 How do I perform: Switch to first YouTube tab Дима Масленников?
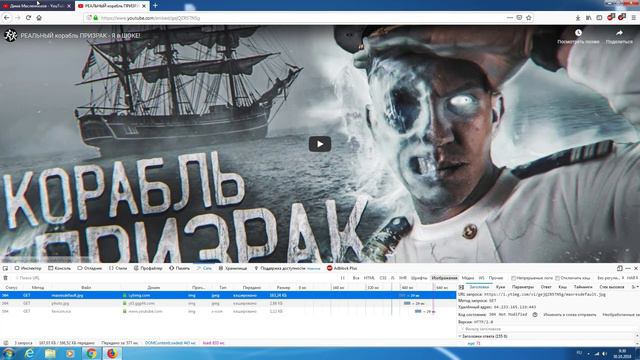click(37, 6)
